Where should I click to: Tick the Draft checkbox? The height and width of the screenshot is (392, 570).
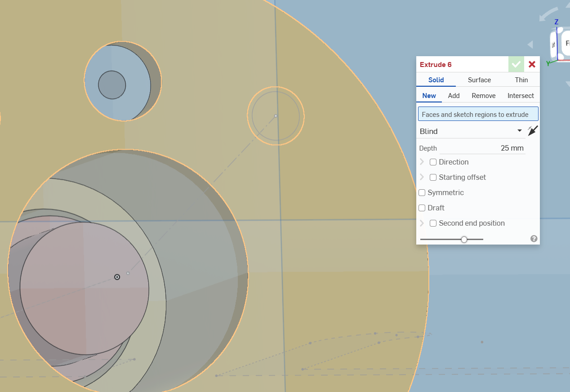[422, 208]
